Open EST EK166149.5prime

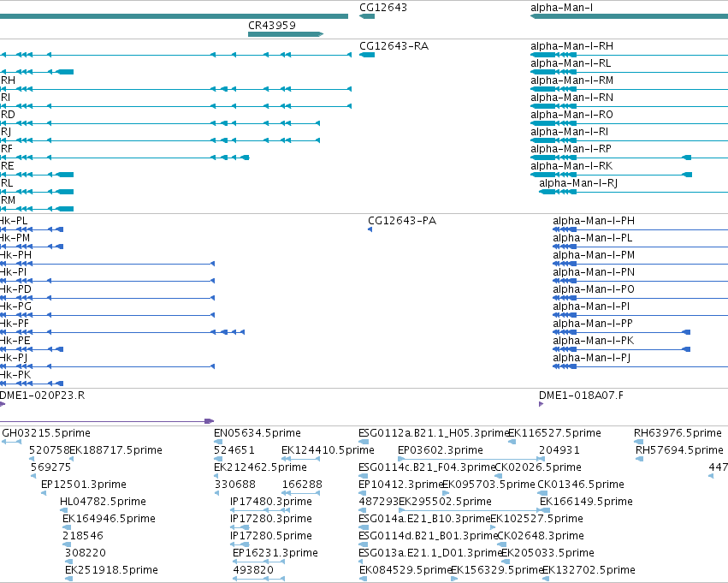(586, 502)
